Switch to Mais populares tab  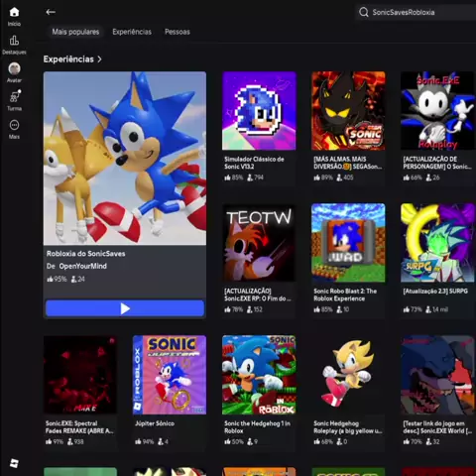75,32
